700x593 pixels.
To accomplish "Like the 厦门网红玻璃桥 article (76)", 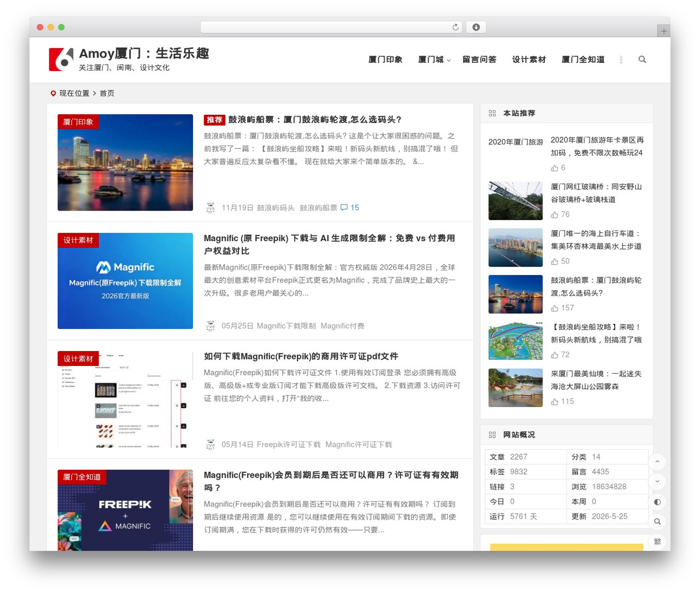I will pyautogui.click(x=560, y=214).
